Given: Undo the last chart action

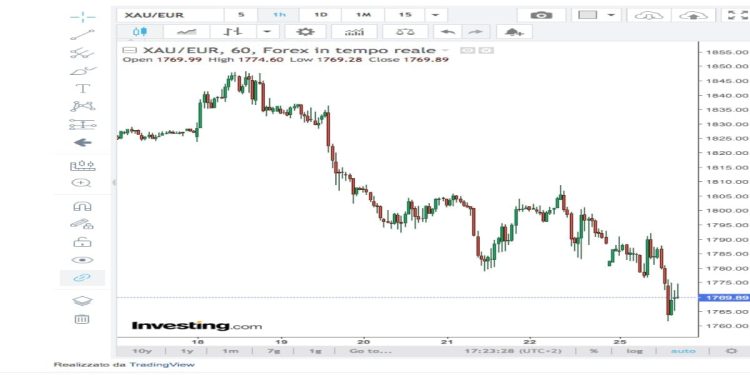Looking at the screenshot, I should [448, 32].
